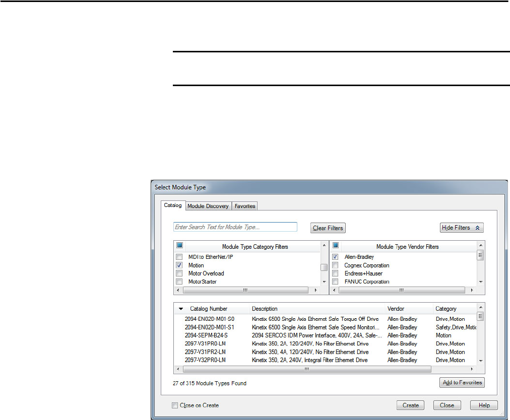The image size is (510, 420).
Task: Collapse filters with Hide Filters button
Action: click(462, 228)
